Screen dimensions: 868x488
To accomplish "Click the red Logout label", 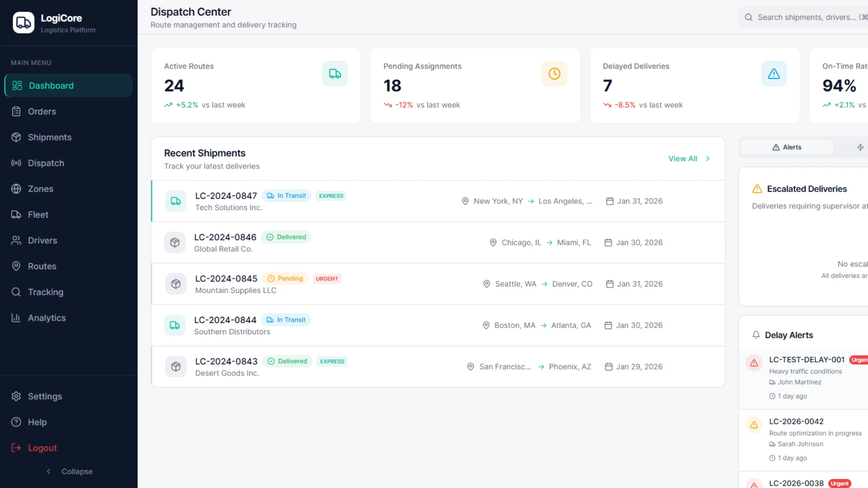I will (42, 448).
